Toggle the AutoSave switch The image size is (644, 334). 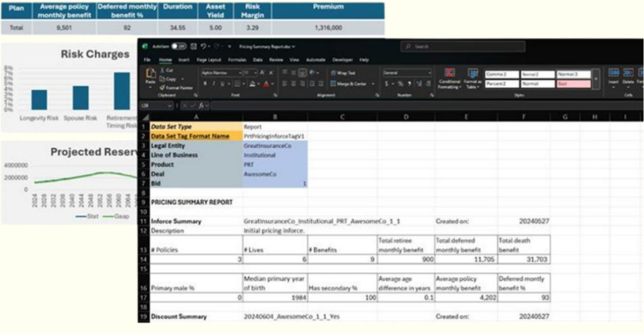click(179, 47)
